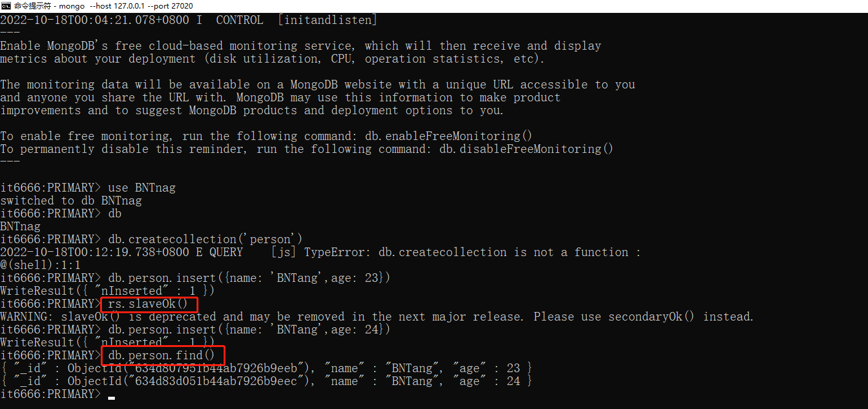Click the first WriteResult nInserted output
868x409 pixels.
pos(108,291)
